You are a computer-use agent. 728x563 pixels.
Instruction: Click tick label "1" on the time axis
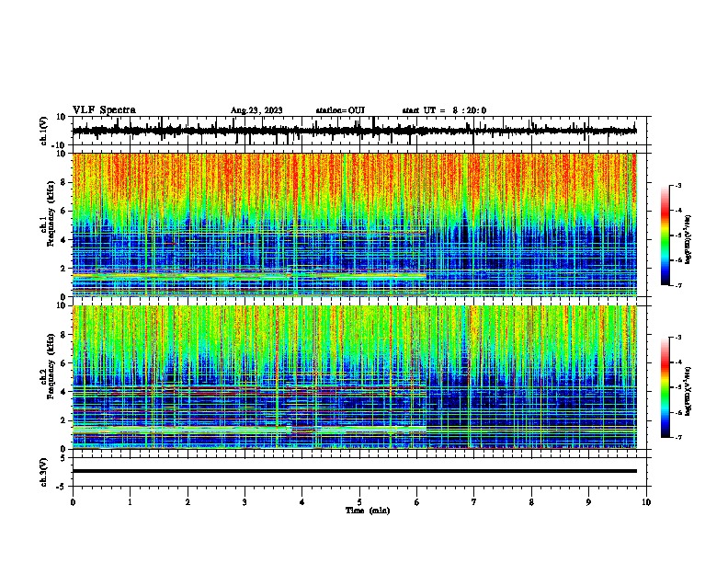tap(130, 502)
